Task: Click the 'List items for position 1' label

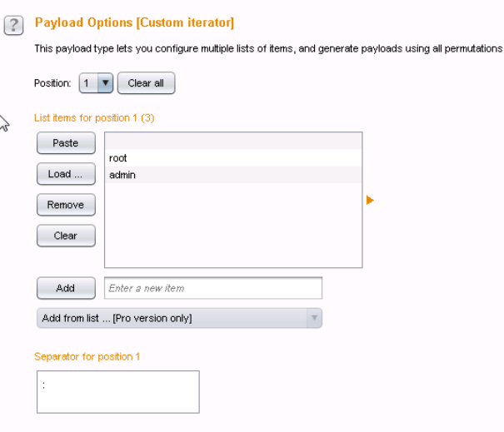Action: tap(94, 118)
